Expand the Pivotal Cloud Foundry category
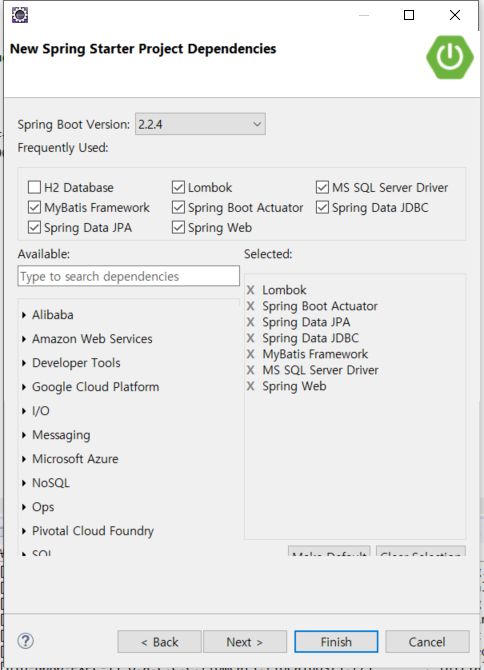This screenshot has height=670, width=484. (x=24, y=531)
